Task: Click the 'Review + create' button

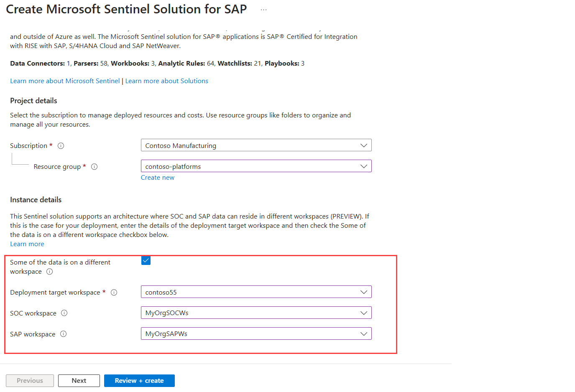Action: coord(139,380)
